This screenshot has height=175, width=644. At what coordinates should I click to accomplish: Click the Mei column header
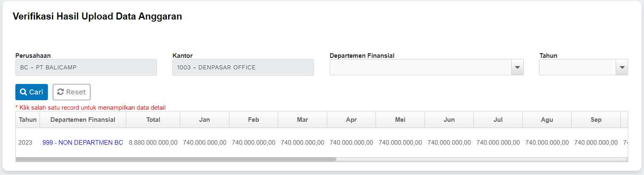point(400,120)
